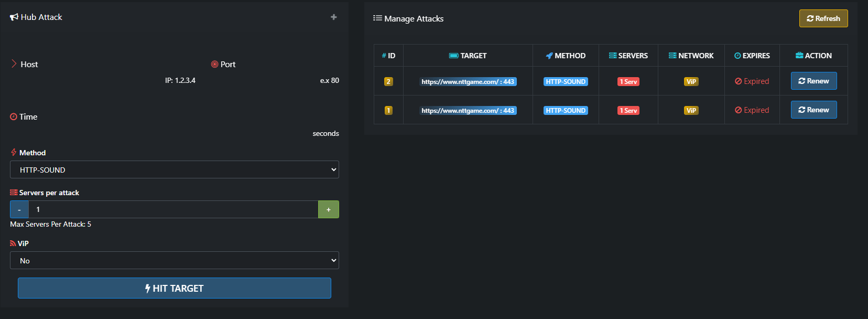Increase servers per attack with the green plus button
The width and height of the screenshot is (868, 319).
pyautogui.click(x=329, y=209)
